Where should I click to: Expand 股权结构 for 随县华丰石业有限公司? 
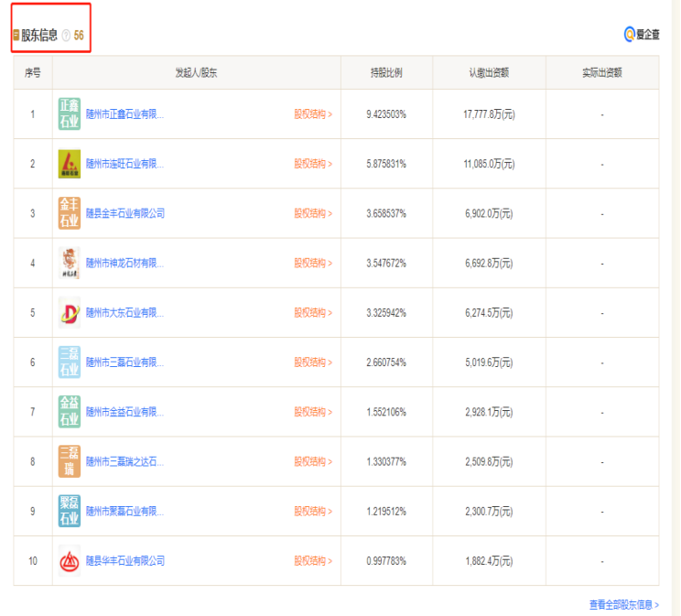coord(313,560)
